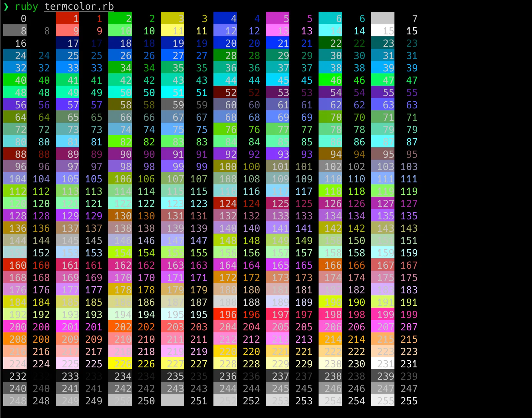The image size is (532, 418).
Task: Click the navy color cell 17
Action: coord(67,43)
